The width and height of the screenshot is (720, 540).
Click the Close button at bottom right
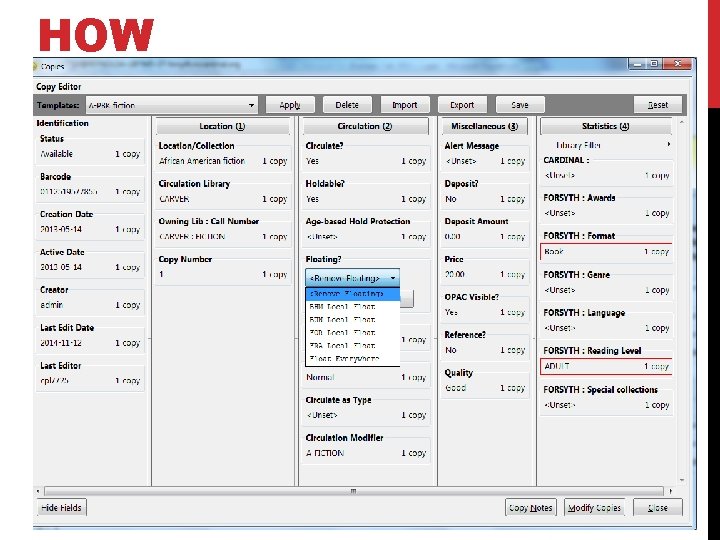click(658, 508)
